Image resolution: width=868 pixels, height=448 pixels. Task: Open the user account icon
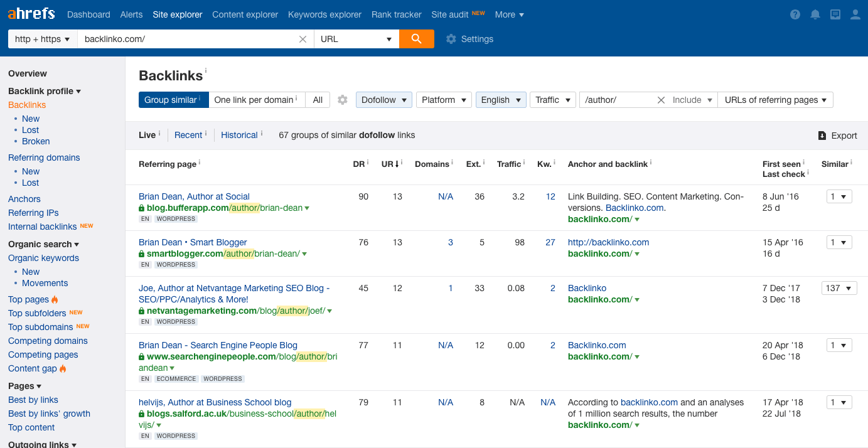click(855, 14)
